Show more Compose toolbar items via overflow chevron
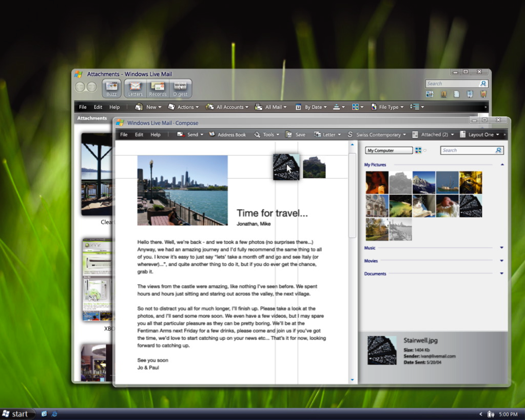This screenshot has height=420, width=525. pyautogui.click(x=504, y=134)
